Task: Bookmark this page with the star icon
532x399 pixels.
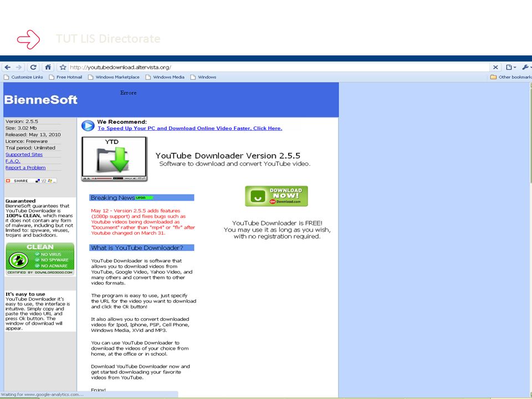Action: tap(63, 67)
